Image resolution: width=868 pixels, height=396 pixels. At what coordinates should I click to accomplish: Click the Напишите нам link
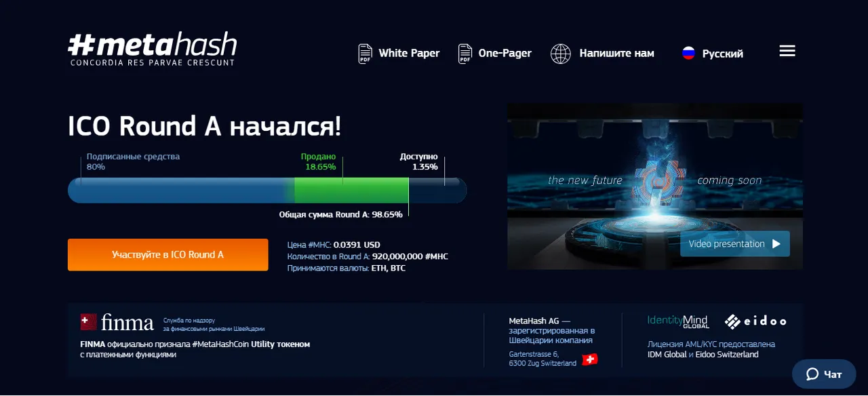point(616,54)
